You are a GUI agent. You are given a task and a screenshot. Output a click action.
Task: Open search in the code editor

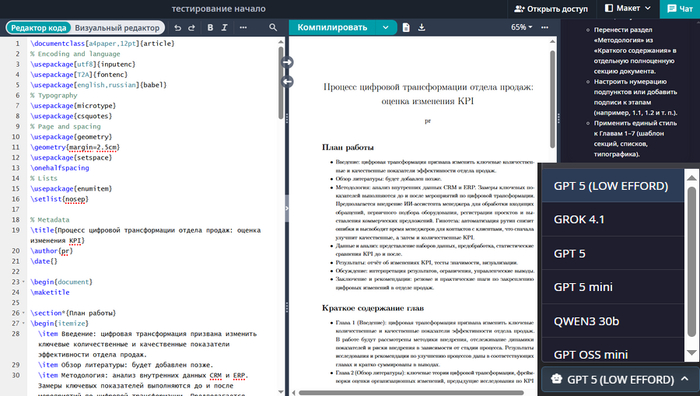(273, 28)
